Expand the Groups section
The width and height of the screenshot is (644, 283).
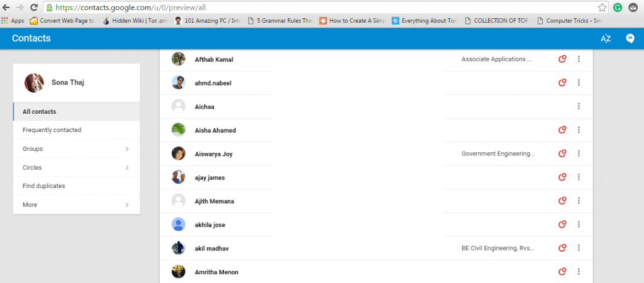pyautogui.click(x=75, y=149)
